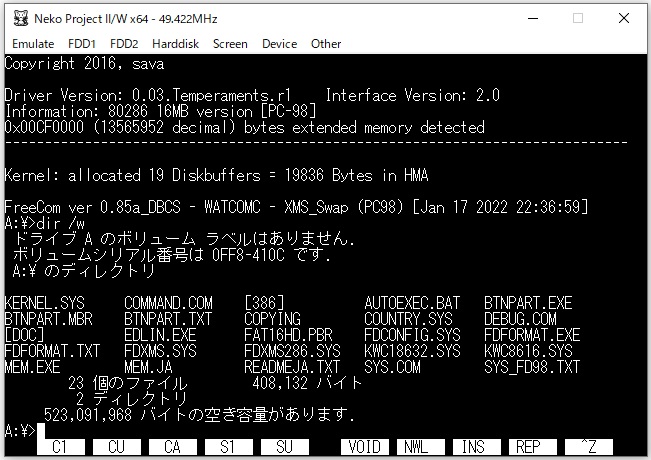This screenshot has width=651, height=460.
Task: Open the Device menu
Action: 279,44
